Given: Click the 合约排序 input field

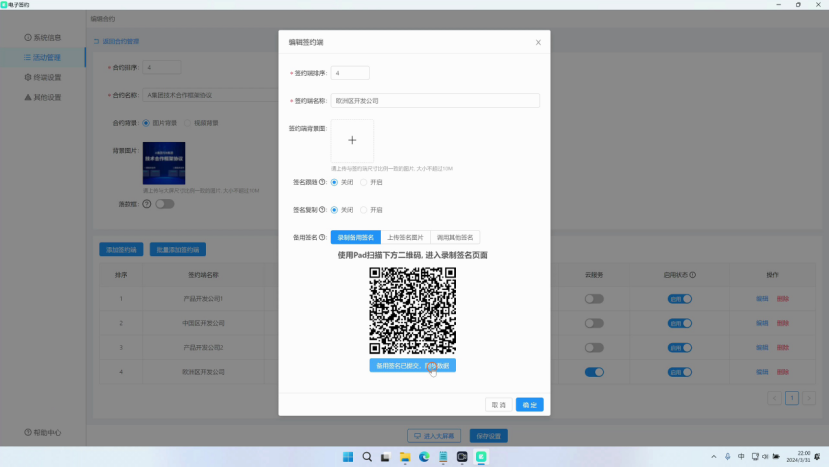Looking at the screenshot, I should [x=161, y=67].
